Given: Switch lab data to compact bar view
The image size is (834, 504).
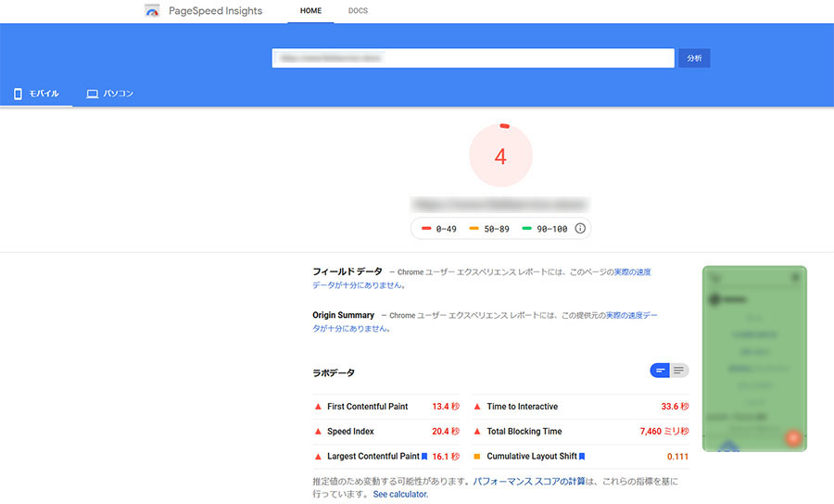Looking at the screenshot, I should point(660,371).
